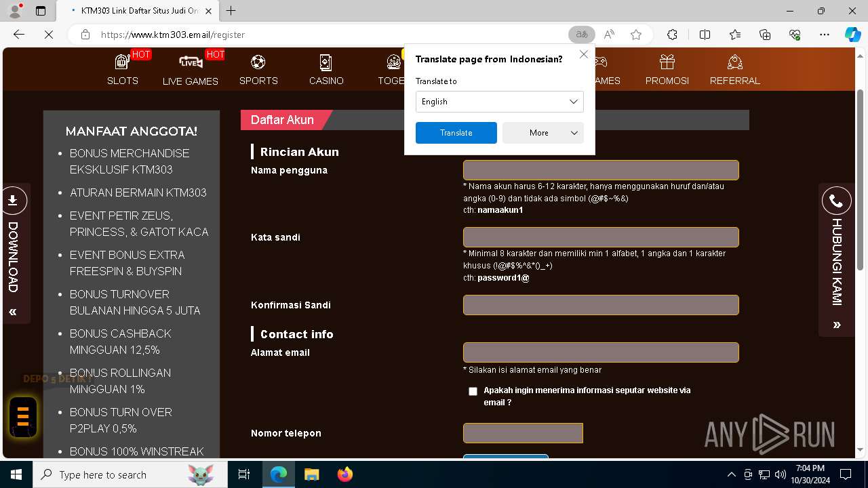Click the Daftar Akun tab header

point(282,120)
